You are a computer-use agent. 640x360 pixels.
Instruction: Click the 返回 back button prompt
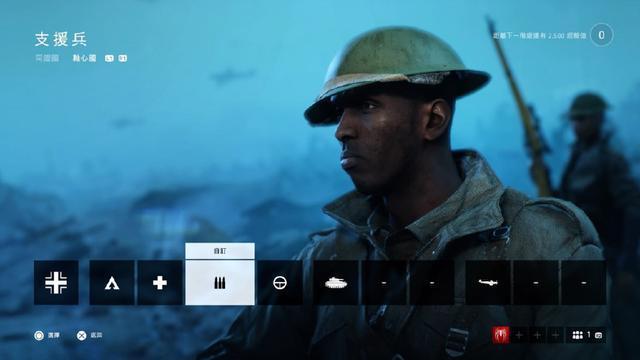(90, 336)
